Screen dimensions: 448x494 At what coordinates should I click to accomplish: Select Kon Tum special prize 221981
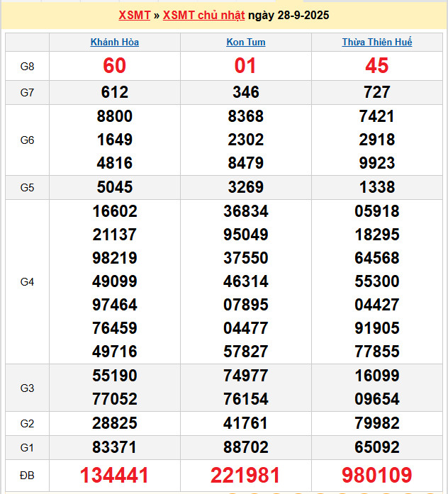click(x=246, y=475)
